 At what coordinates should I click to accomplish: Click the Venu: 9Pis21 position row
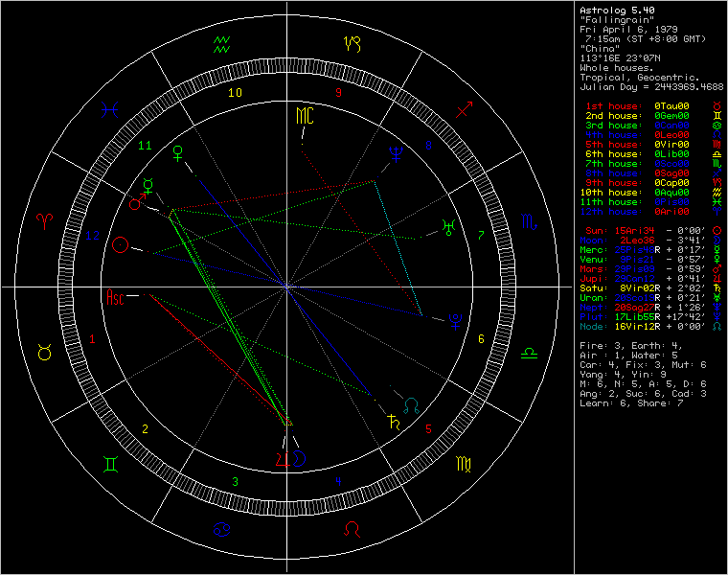click(x=650, y=260)
